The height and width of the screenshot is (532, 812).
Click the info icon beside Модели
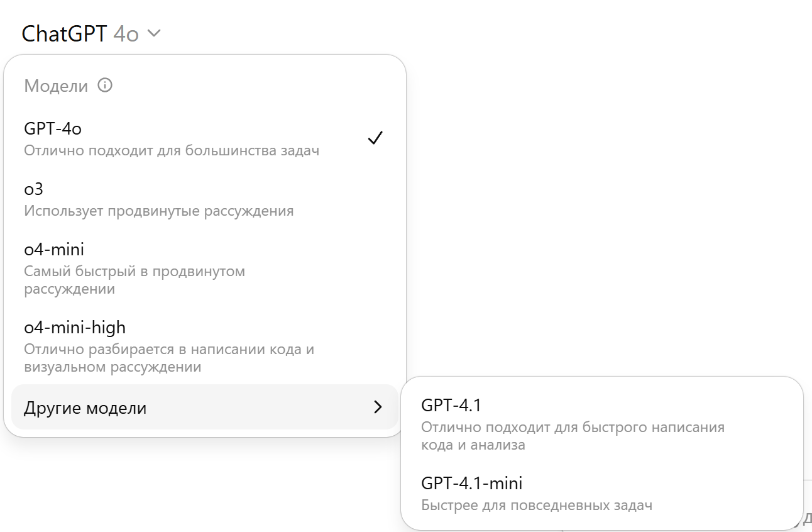click(106, 85)
